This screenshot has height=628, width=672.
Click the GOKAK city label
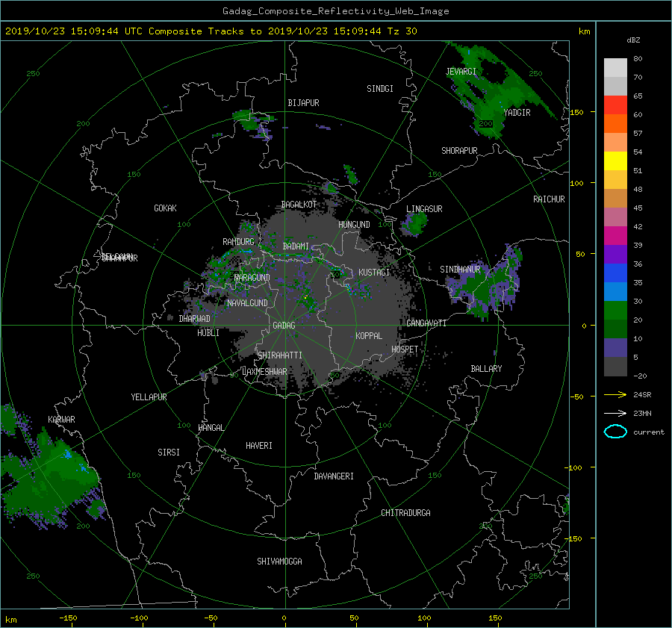point(165,208)
